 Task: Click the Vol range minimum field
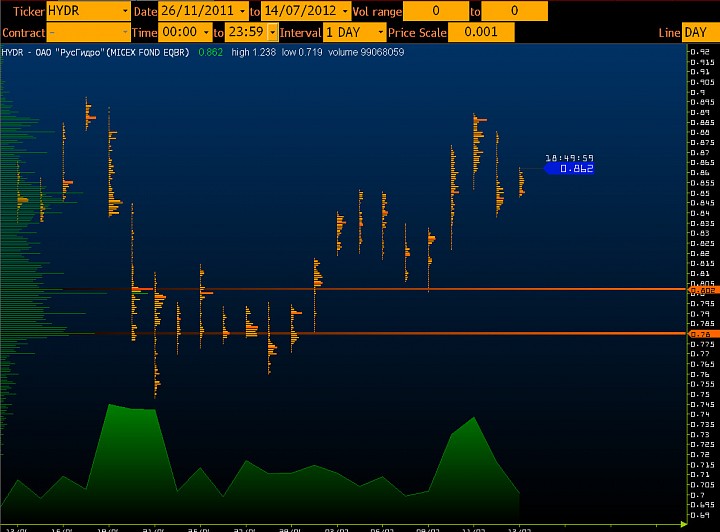pyautogui.click(x=436, y=11)
